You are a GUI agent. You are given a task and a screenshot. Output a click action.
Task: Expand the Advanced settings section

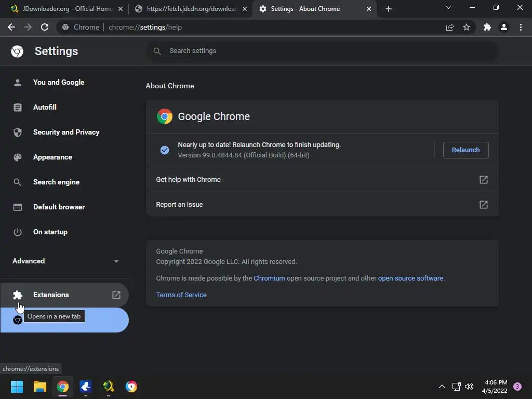click(64, 261)
